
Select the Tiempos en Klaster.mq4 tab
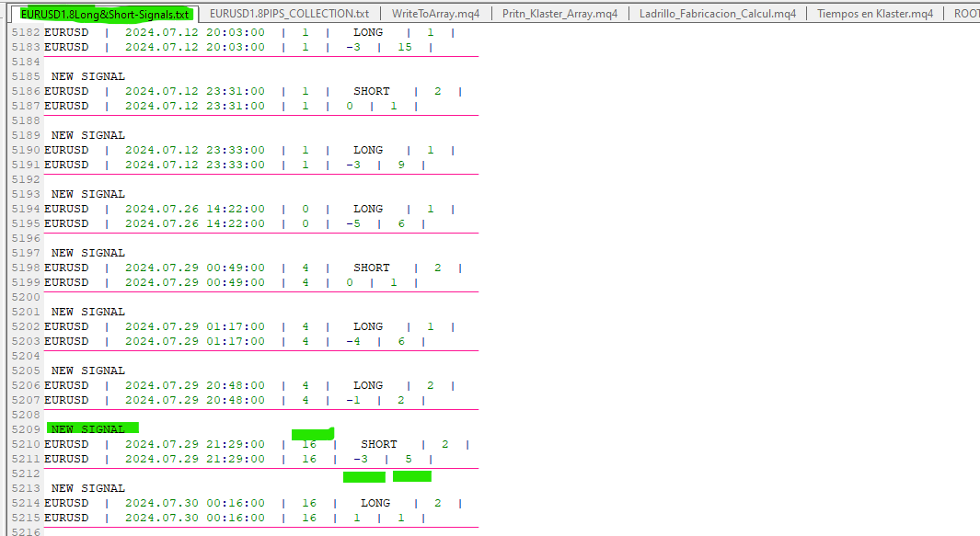(x=875, y=14)
